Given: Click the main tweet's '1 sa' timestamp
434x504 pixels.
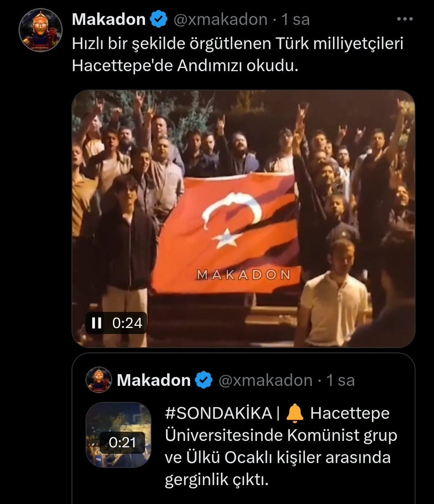Looking at the screenshot, I should pyautogui.click(x=295, y=20).
